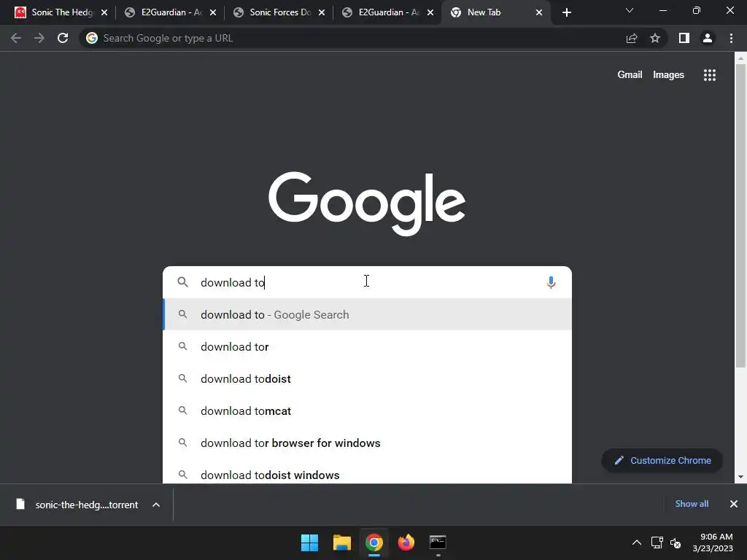Expand the torrent download options chevron

click(156, 505)
